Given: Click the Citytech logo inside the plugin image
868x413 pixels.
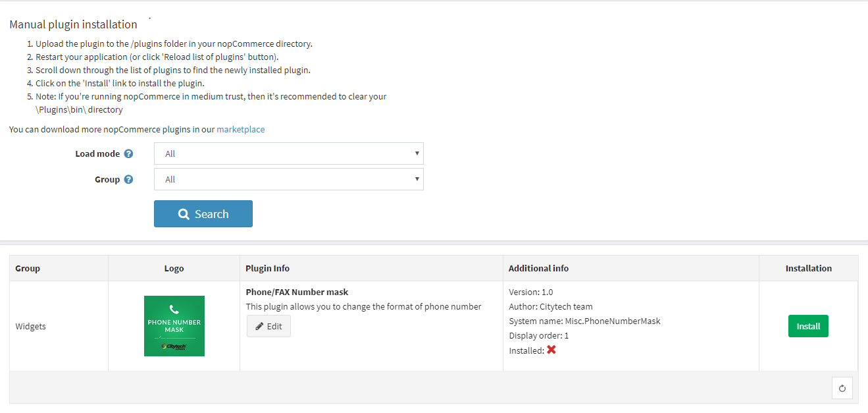Looking at the screenshot, I should (x=174, y=345).
